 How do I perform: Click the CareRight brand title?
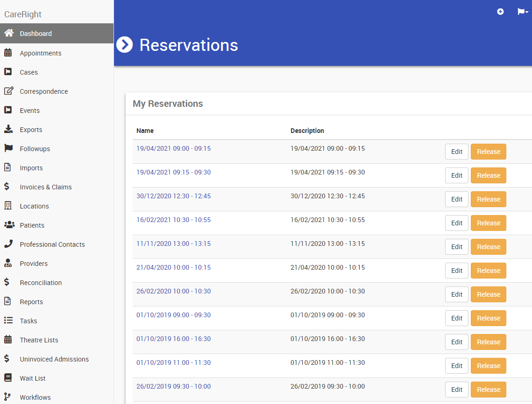click(23, 14)
